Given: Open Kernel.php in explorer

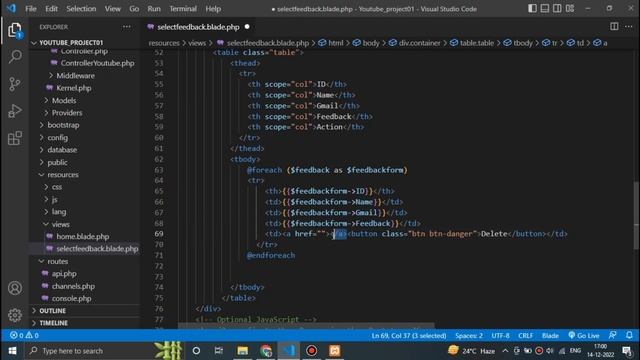Looking at the screenshot, I should point(73,88).
